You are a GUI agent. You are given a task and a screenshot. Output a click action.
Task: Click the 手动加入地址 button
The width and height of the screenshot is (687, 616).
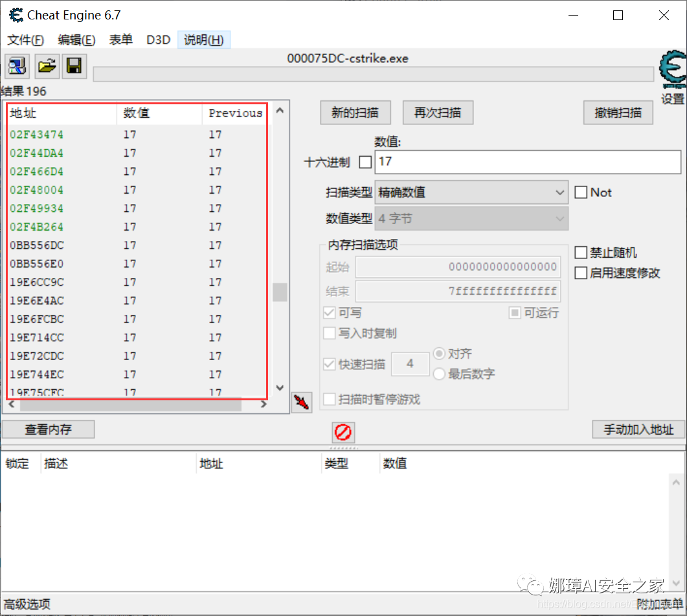[x=638, y=429]
